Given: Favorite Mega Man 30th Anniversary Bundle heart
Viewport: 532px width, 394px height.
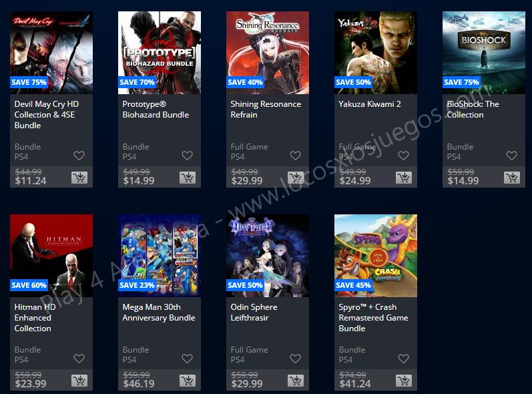Looking at the screenshot, I should [188, 359].
